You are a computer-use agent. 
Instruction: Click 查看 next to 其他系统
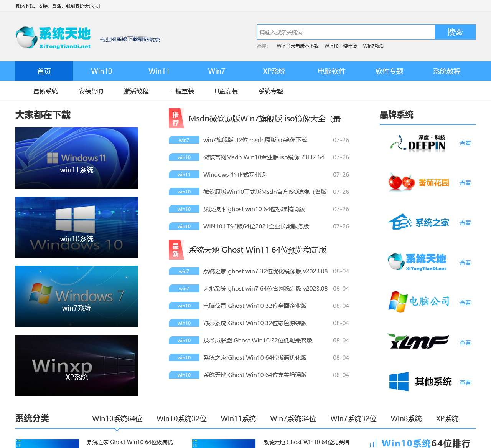(x=465, y=383)
